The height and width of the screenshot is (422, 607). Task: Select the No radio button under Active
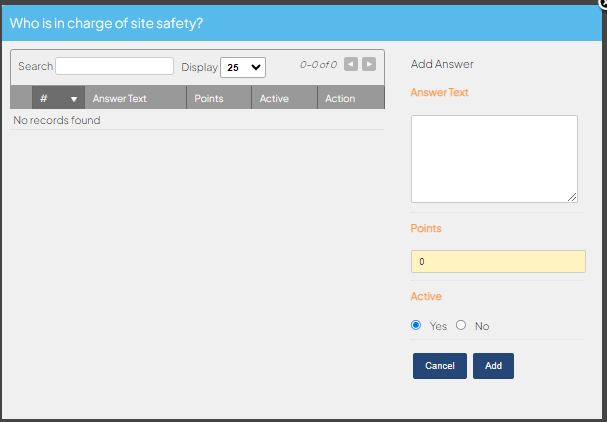pyautogui.click(x=461, y=325)
